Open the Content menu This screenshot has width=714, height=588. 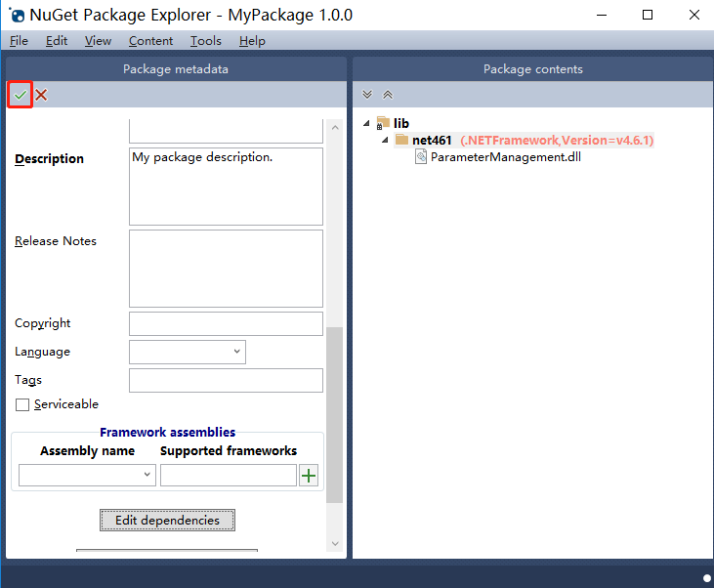(x=150, y=41)
